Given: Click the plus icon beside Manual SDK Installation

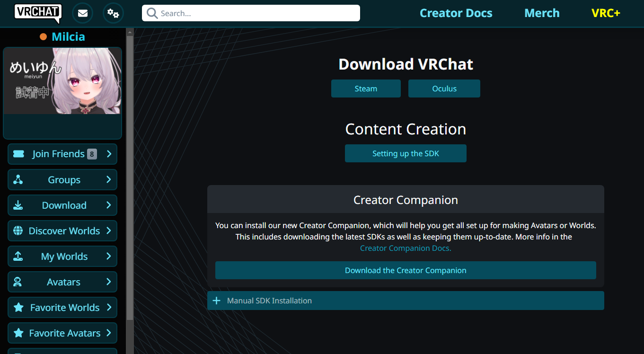Looking at the screenshot, I should 217,301.
